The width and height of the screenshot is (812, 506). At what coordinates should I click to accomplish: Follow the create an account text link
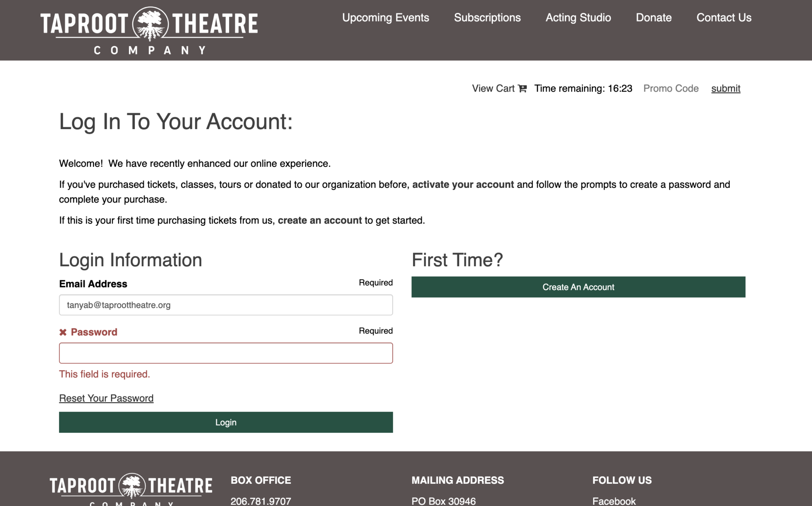[320, 220]
